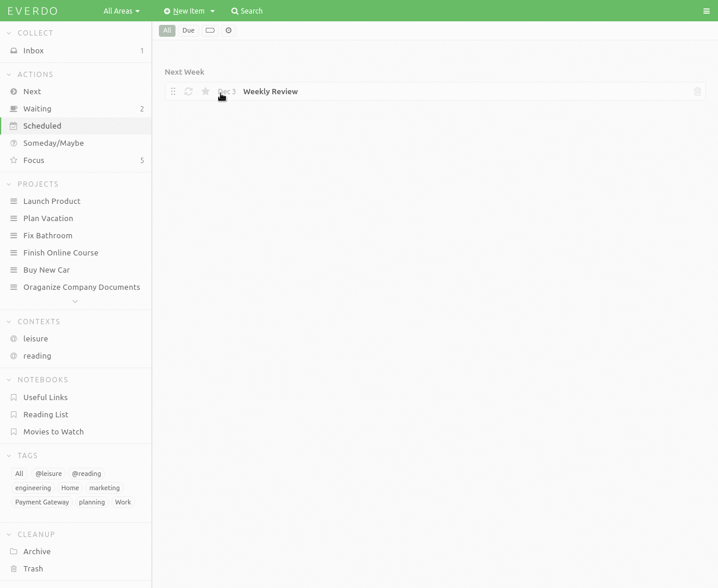Viewport: 718px width, 588px height.
Task: Toggle the energy filter battery icon
Action: point(210,30)
